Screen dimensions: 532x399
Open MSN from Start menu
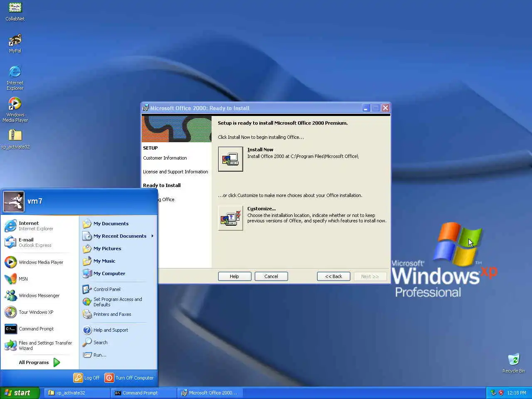(40, 279)
